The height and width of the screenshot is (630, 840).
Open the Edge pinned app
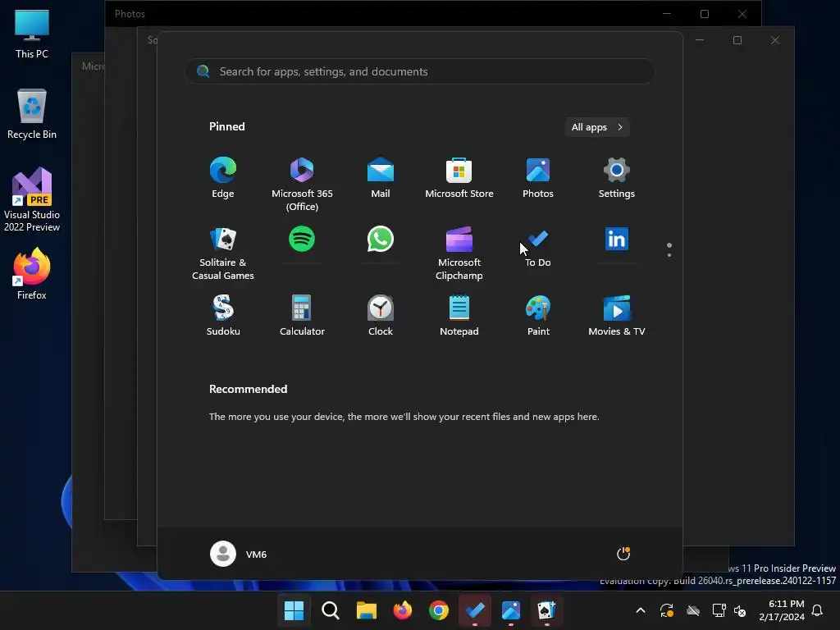223,178
